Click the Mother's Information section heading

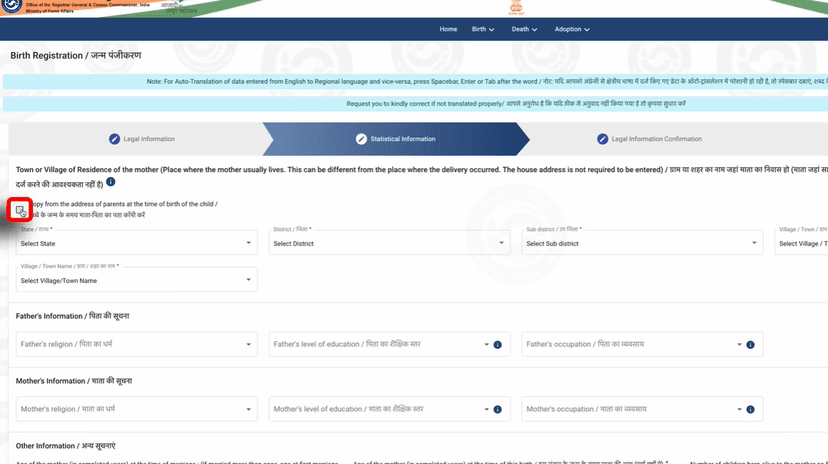pos(74,381)
